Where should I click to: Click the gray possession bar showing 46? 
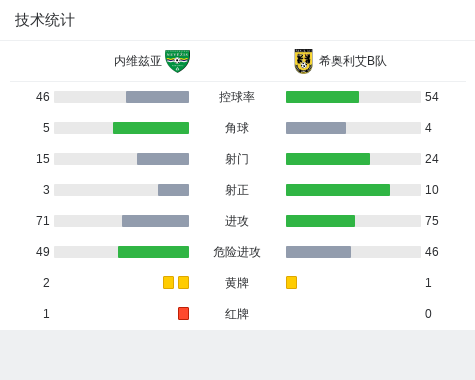click(x=157, y=97)
